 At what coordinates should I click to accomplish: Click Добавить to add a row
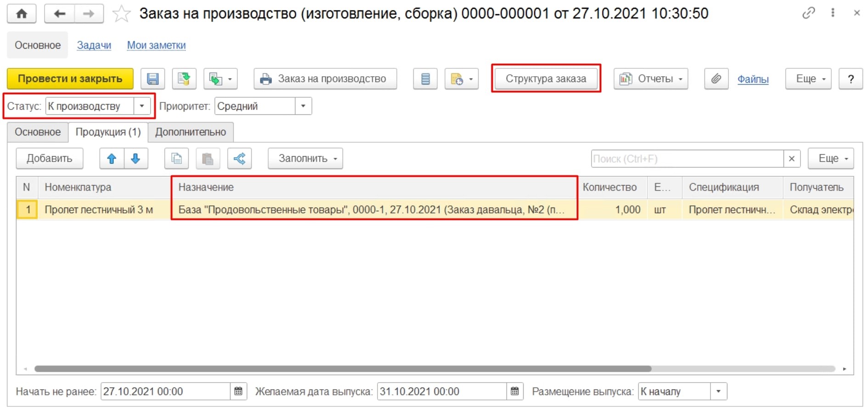point(50,158)
